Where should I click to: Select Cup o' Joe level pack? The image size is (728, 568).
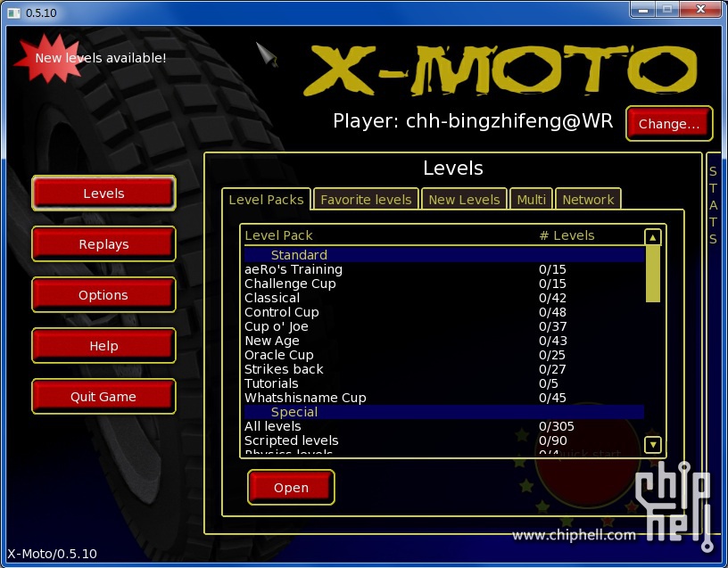click(444, 326)
